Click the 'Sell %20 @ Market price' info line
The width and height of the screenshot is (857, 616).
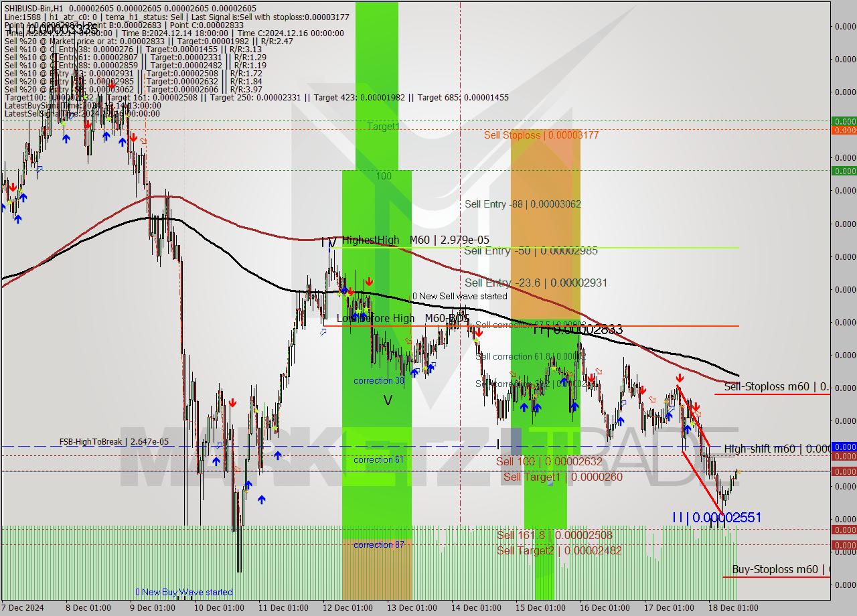(x=148, y=42)
